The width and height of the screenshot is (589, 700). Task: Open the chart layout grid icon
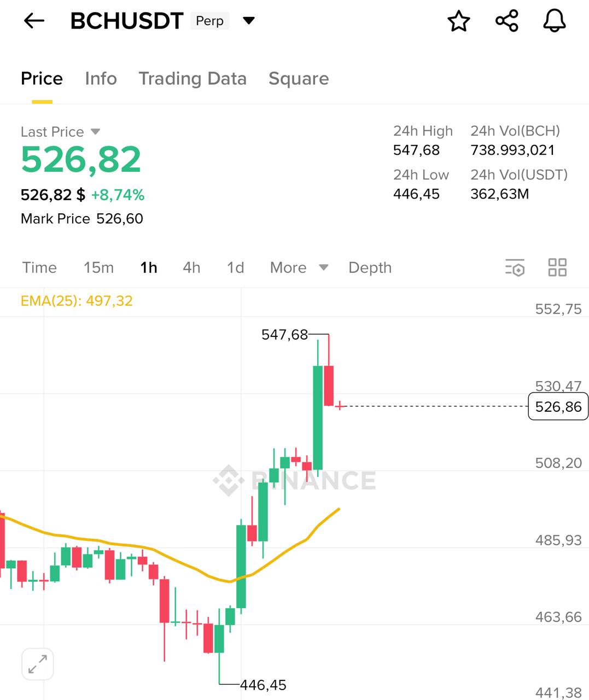(x=557, y=267)
